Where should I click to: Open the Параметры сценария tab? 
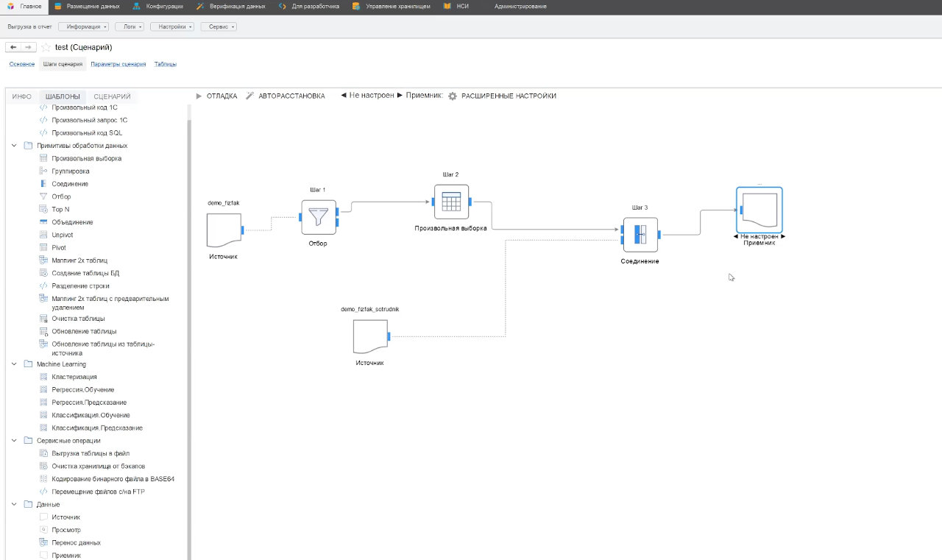pos(118,64)
